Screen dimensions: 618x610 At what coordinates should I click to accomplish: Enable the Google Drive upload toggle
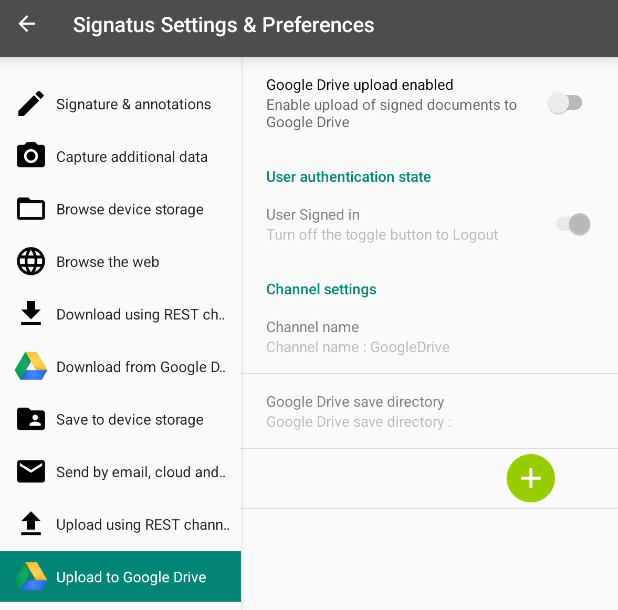coord(566,103)
